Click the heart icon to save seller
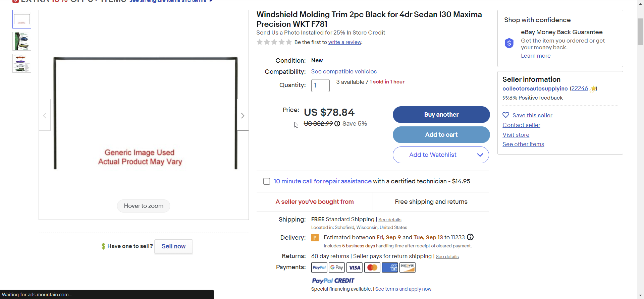 point(506,115)
